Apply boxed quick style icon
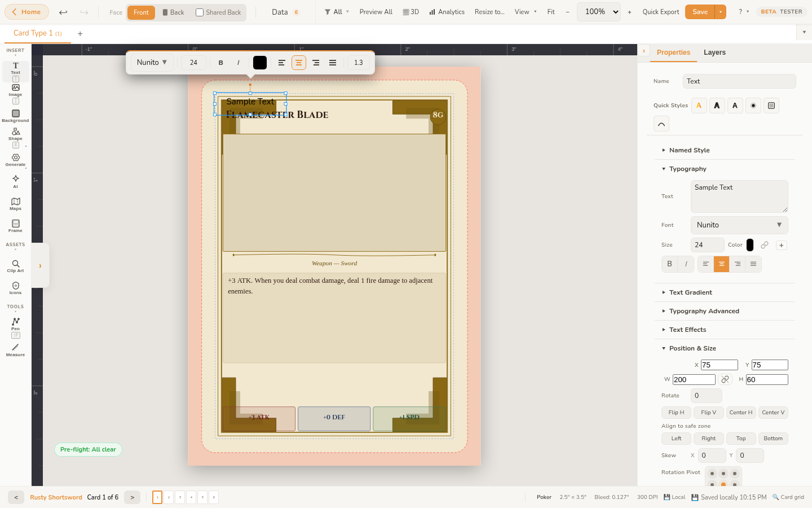 (771, 106)
